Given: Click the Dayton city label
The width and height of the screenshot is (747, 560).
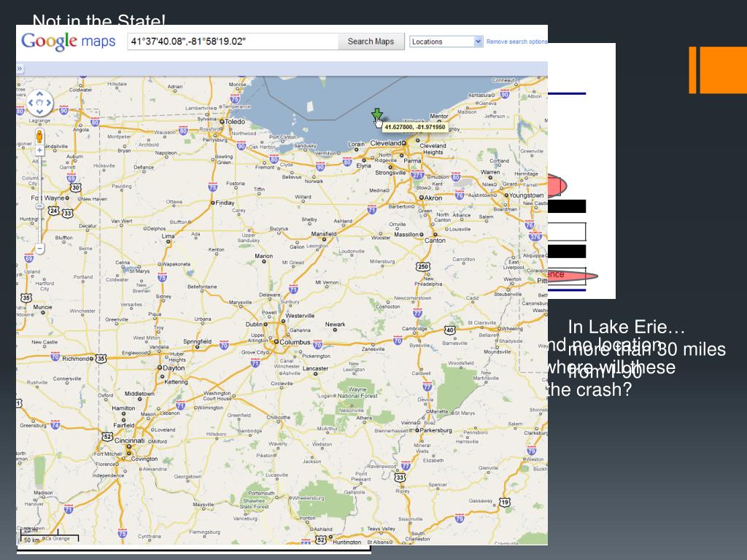Looking at the screenshot, I should (x=174, y=368).
